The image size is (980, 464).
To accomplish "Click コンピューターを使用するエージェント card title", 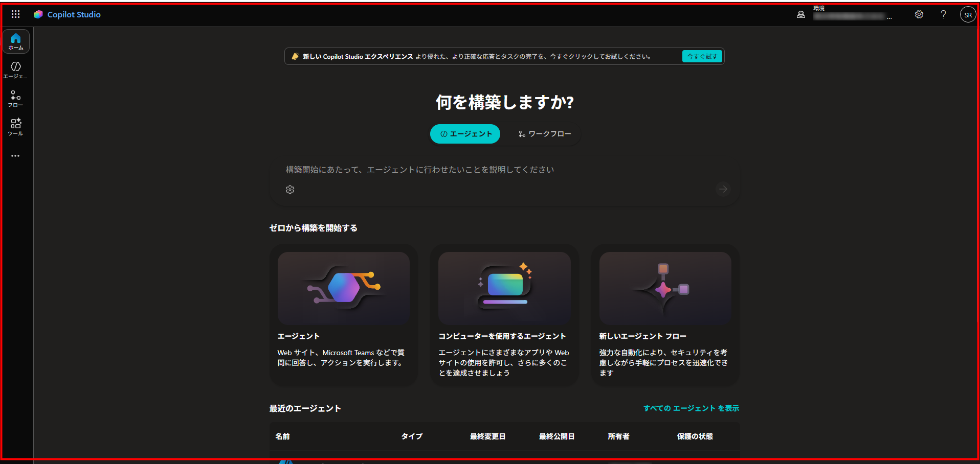I will click(502, 336).
